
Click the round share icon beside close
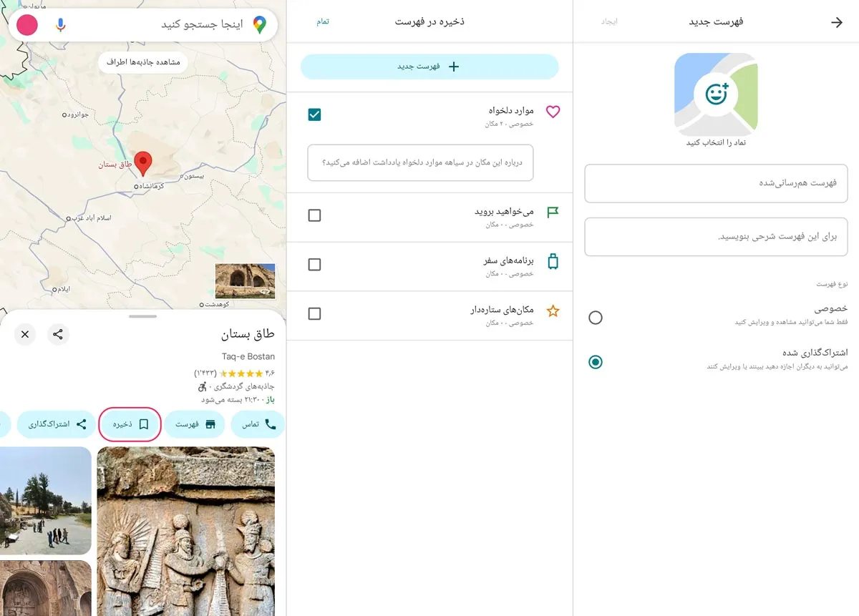point(58,334)
